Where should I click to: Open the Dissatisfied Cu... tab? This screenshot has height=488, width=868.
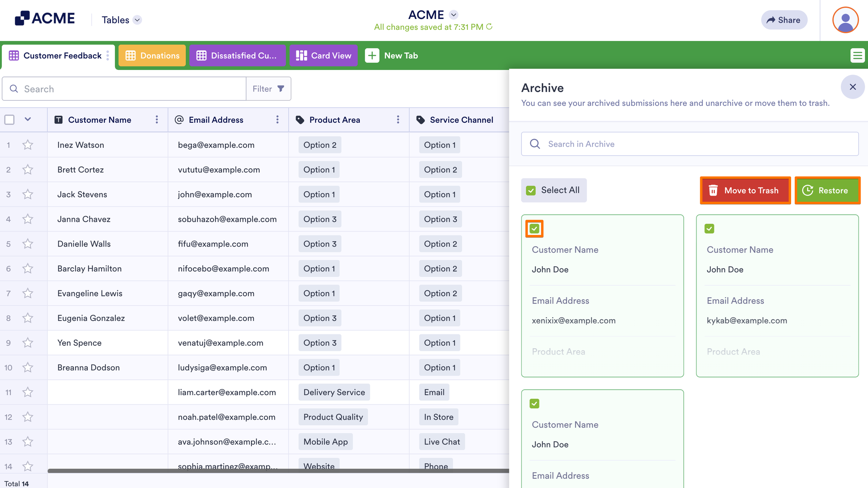237,55
